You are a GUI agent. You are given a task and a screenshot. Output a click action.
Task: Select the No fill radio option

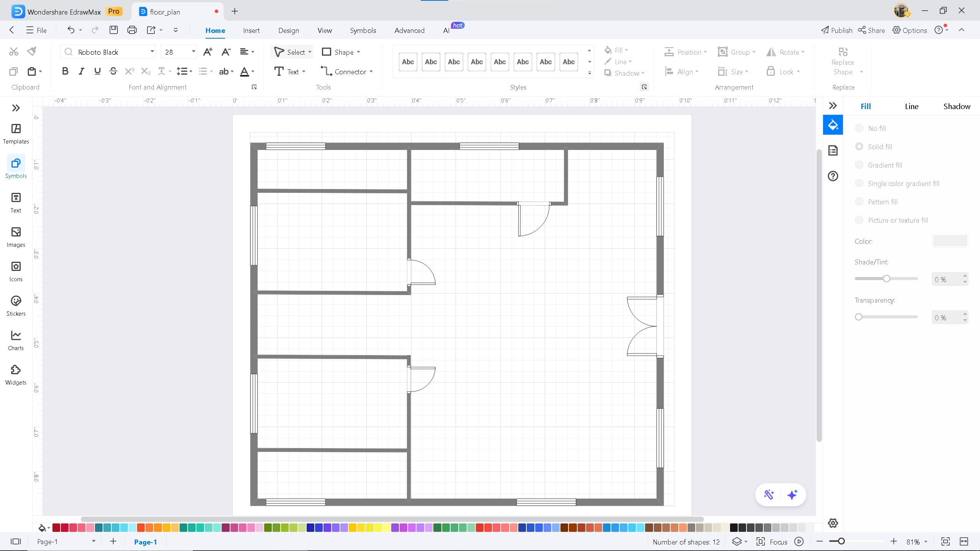(x=859, y=128)
